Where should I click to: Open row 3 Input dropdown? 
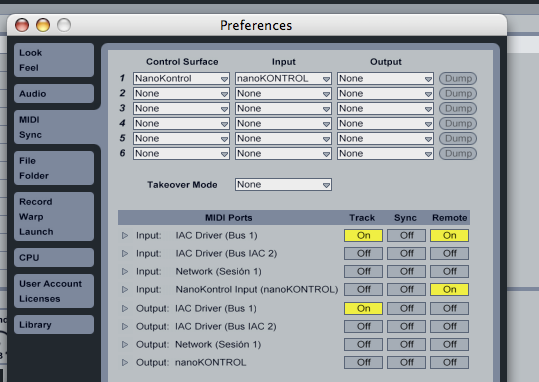283,109
